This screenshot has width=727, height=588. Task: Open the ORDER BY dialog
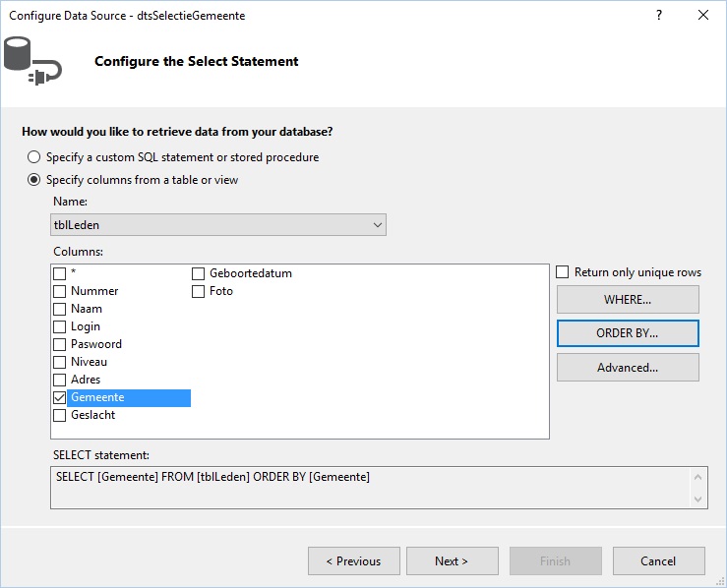coord(628,333)
